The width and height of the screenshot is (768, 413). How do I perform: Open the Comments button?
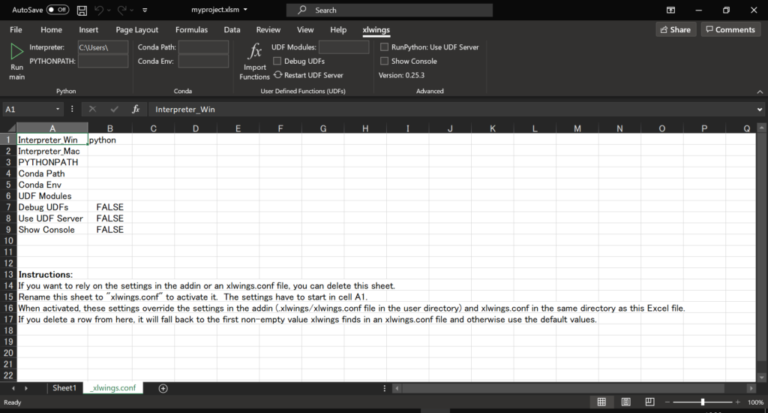pos(730,29)
